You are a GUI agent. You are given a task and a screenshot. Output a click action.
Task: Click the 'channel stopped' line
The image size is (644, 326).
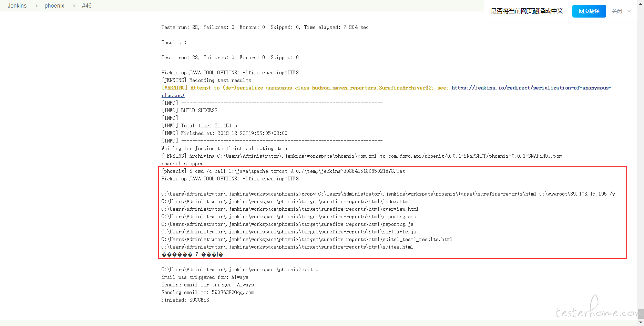coord(183,164)
